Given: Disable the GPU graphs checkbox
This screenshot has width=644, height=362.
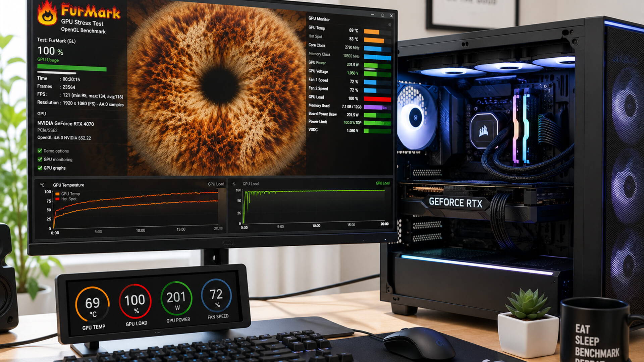Looking at the screenshot, I should (x=40, y=168).
